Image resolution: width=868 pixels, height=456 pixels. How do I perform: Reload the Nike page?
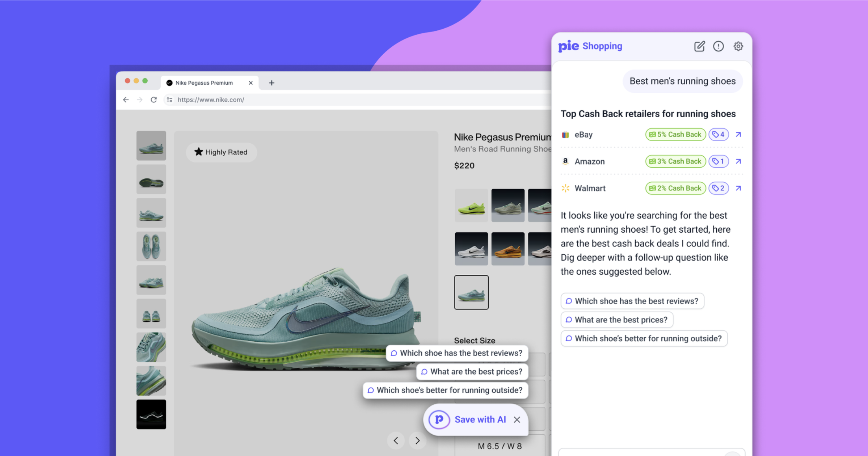click(x=154, y=100)
